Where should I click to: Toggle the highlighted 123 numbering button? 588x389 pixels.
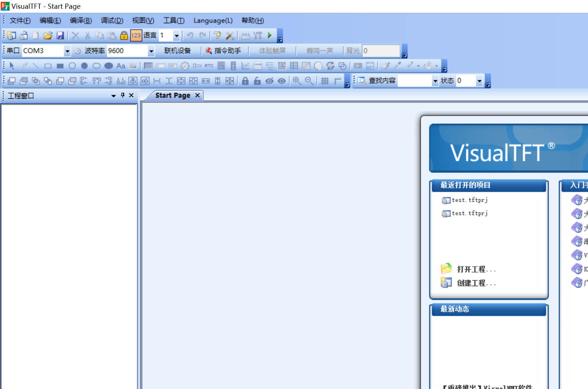pos(136,35)
